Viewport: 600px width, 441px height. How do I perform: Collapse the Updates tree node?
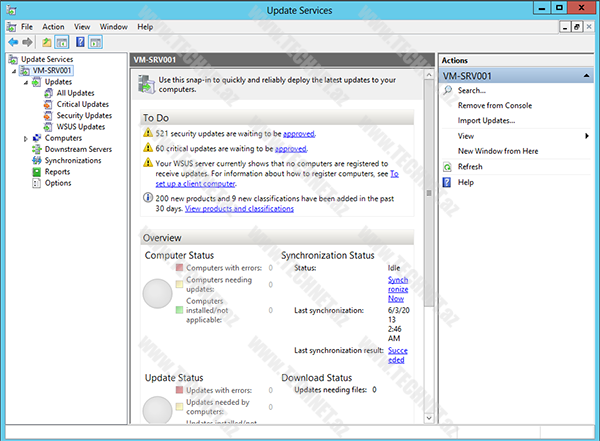26,82
